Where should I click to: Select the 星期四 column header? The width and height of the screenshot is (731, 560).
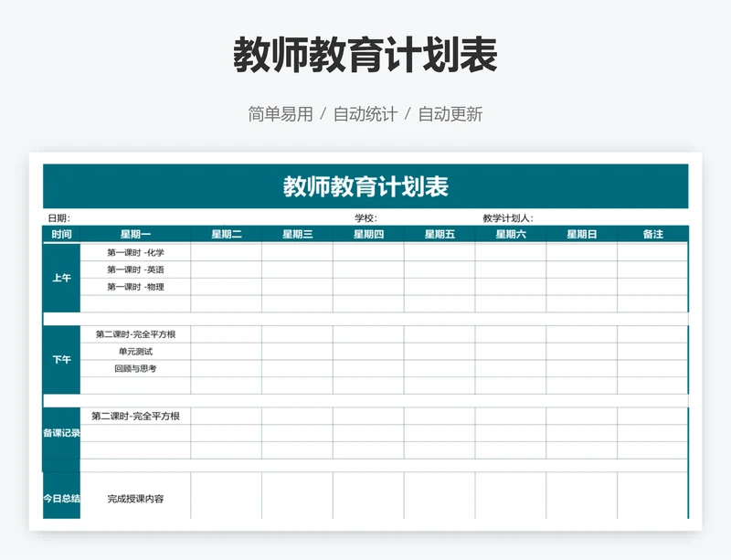pos(368,234)
